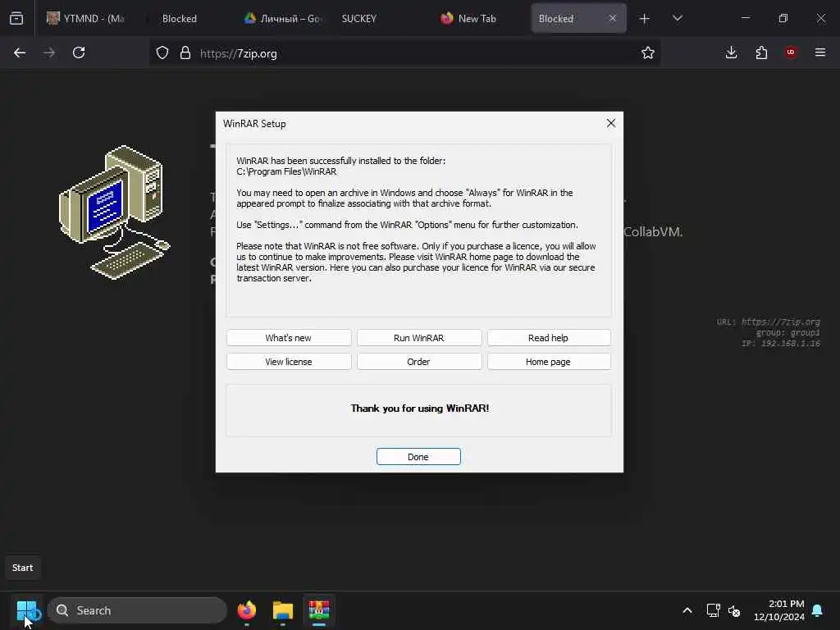
Task: Click the View license button
Action: coord(289,362)
